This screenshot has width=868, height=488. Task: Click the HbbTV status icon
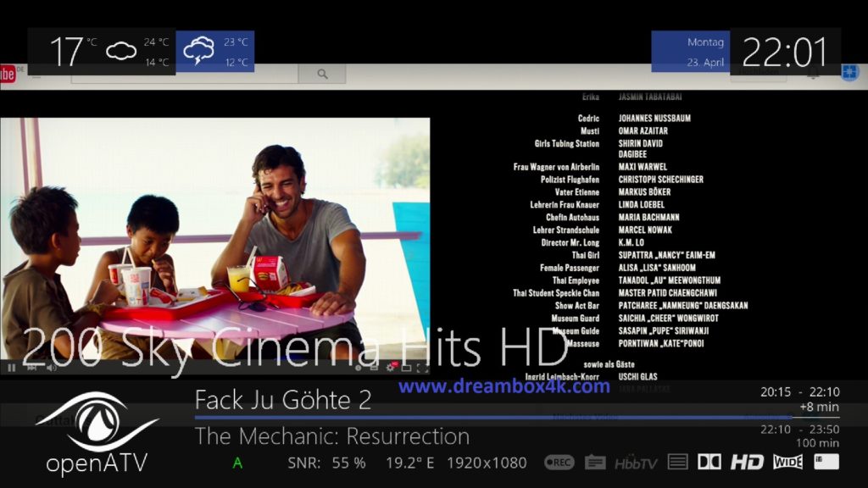coord(636,463)
